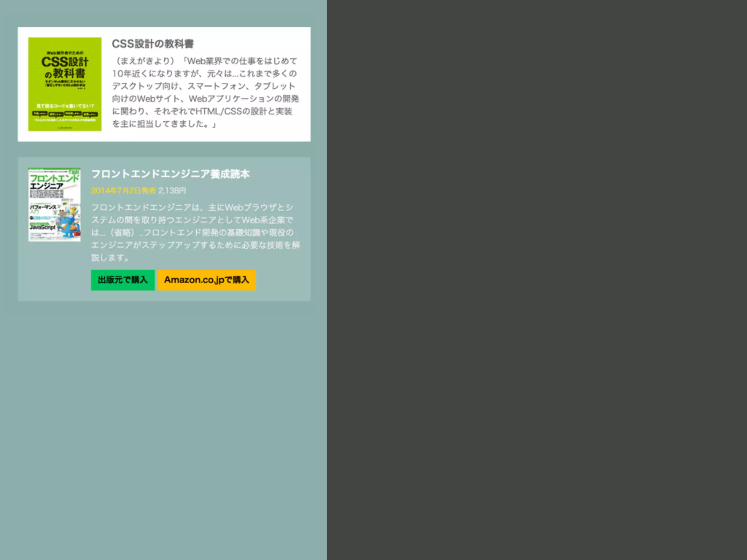Click the dark gray right-side panel
The width and height of the screenshot is (747, 560).
click(536, 280)
